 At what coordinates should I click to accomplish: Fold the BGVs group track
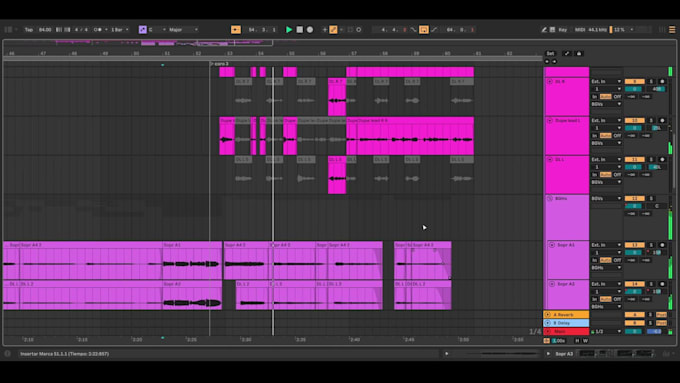pyautogui.click(x=550, y=198)
